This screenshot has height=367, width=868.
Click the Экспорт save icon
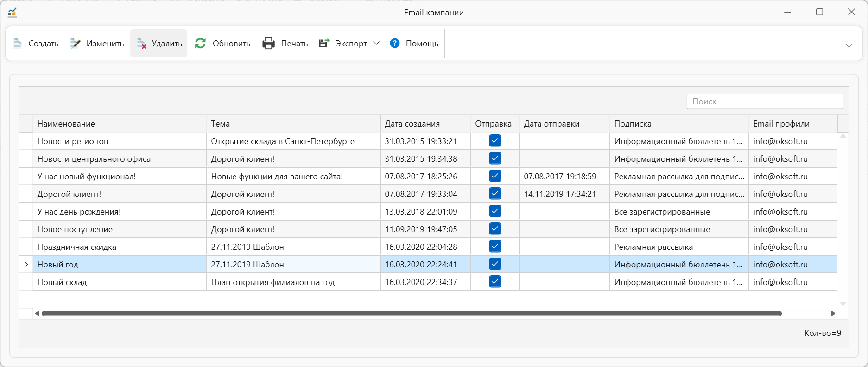[324, 44]
